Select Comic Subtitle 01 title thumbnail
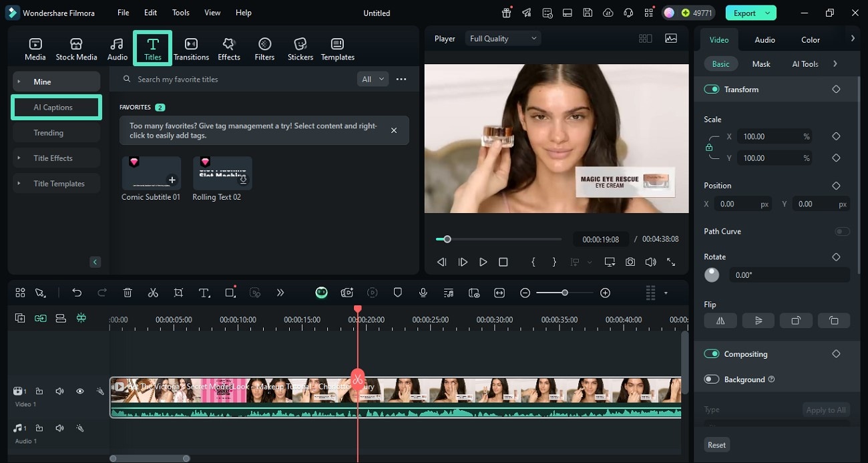Image resolution: width=868 pixels, height=463 pixels. pyautogui.click(x=151, y=173)
